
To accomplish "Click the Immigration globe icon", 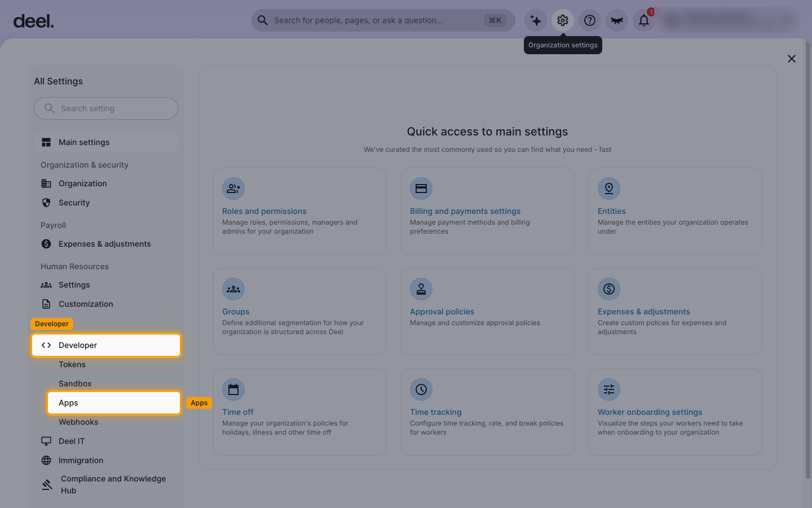I will pos(46,461).
